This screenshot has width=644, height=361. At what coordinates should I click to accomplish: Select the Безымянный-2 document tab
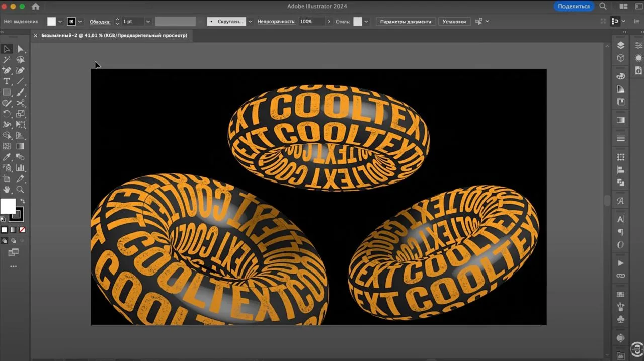114,36
